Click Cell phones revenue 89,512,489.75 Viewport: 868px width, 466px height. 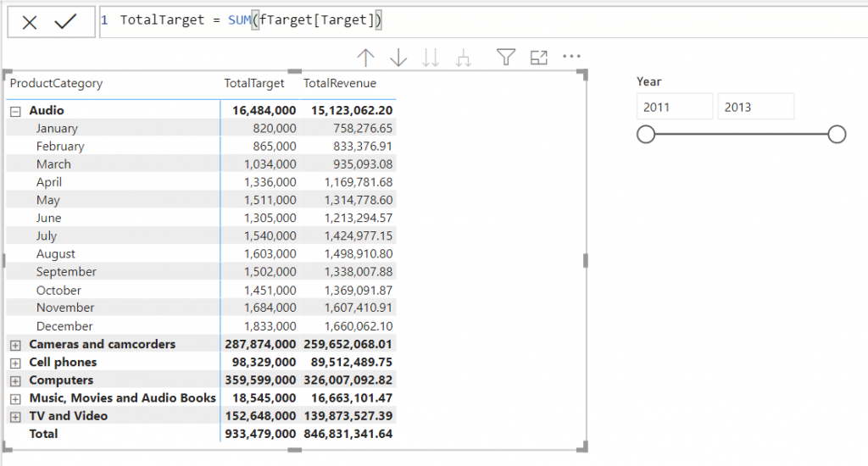352,362
